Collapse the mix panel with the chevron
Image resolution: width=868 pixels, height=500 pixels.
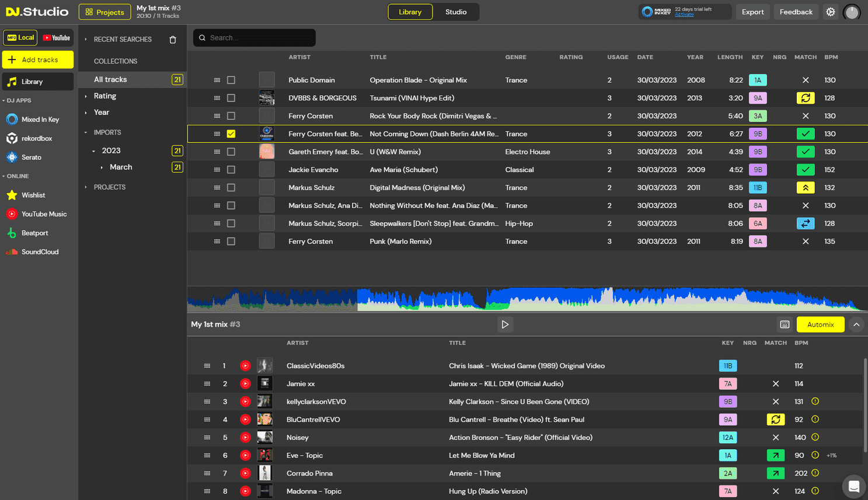pyautogui.click(x=856, y=324)
